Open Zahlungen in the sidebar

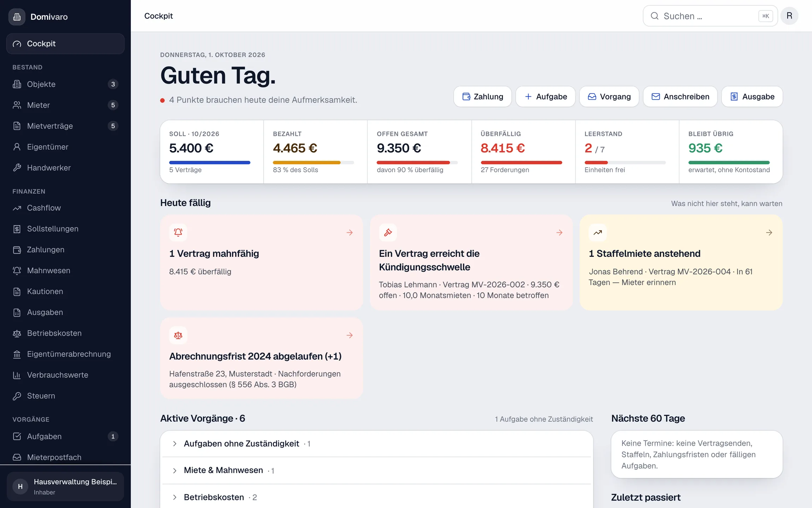65,249
